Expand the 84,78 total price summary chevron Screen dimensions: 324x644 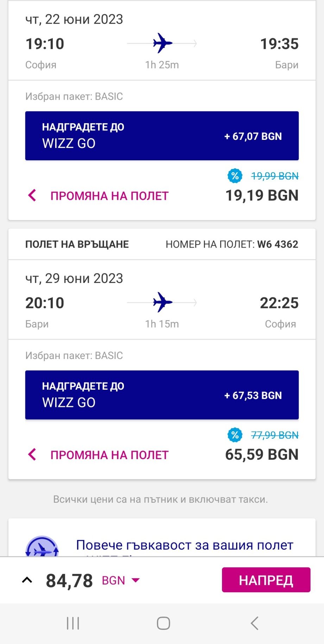click(27, 580)
